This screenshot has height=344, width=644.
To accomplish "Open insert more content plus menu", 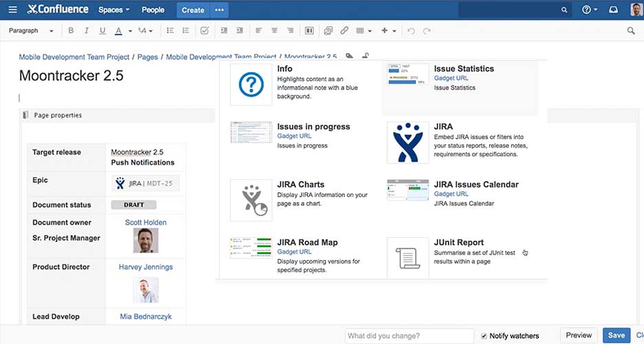I will point(388,31).
